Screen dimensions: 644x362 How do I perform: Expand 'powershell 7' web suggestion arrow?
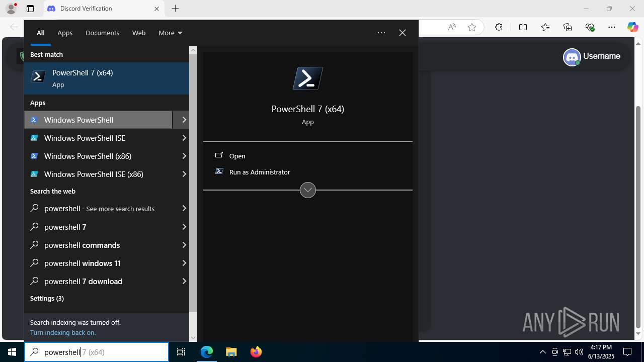[x=184, y=227]
